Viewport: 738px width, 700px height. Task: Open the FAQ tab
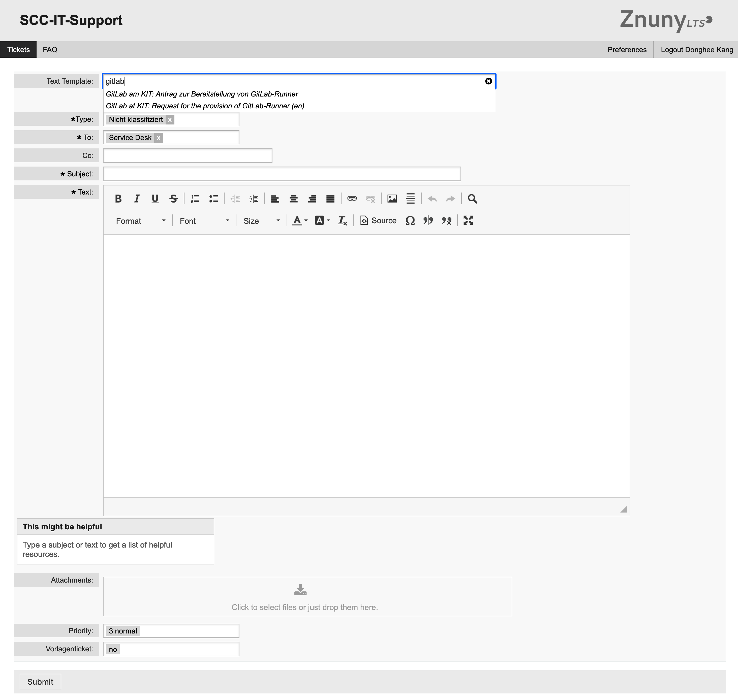(x=50, y=50)
